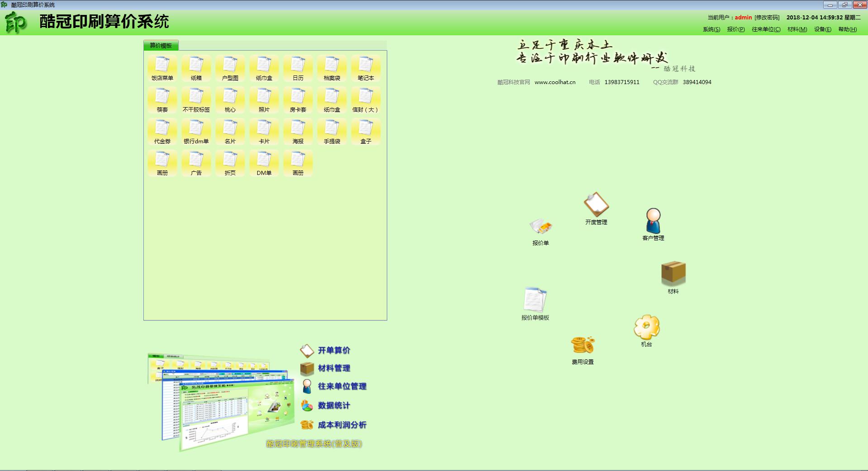
Task: Open the 系统(S) menu
Action: pyautogui.click(x=711, y=29)
